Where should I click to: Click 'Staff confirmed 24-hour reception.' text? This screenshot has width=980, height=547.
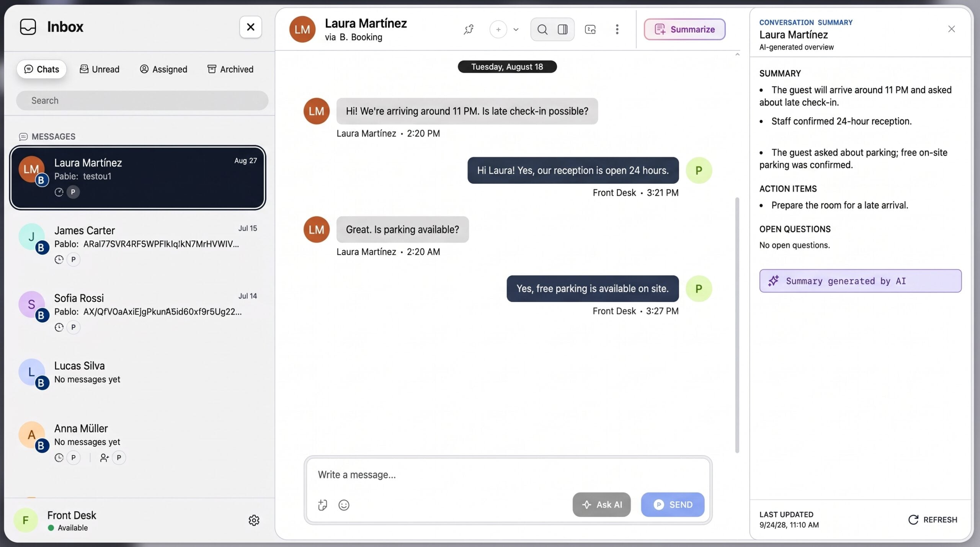point(841,121)
